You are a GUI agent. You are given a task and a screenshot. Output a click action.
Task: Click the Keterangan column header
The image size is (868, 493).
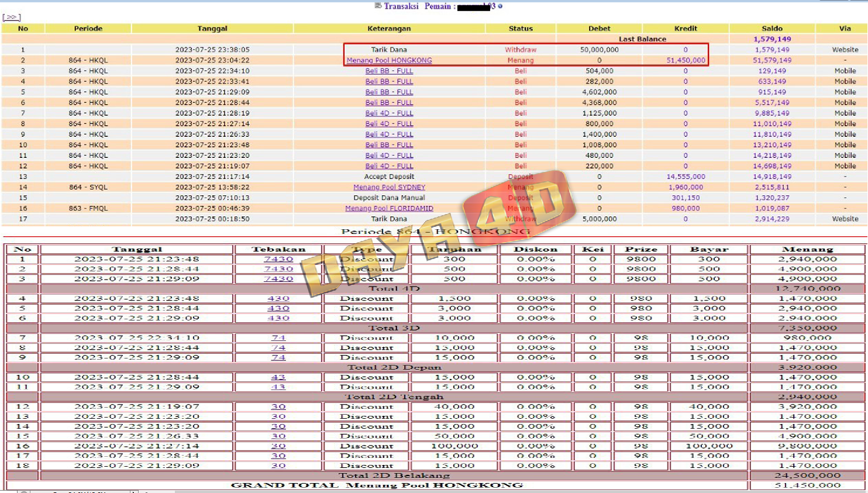coord(389,28)
